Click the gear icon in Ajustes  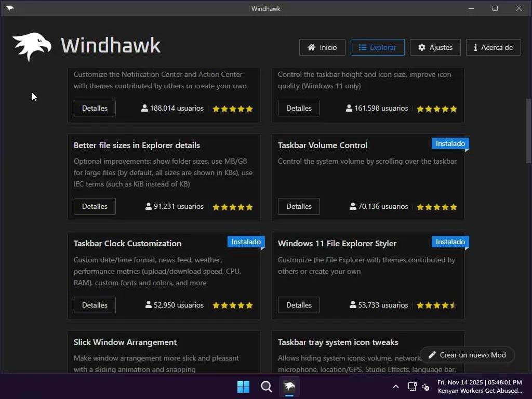[422, 47]
